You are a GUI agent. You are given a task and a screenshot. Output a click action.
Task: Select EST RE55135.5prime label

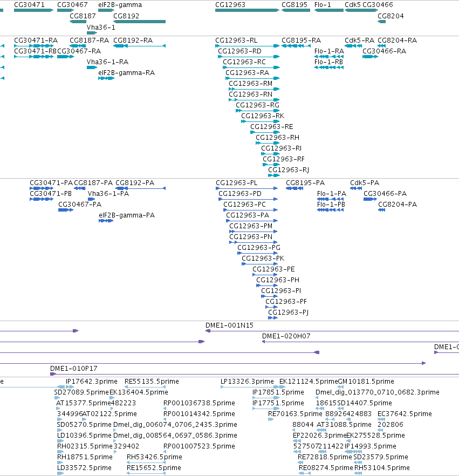point(152,382)
